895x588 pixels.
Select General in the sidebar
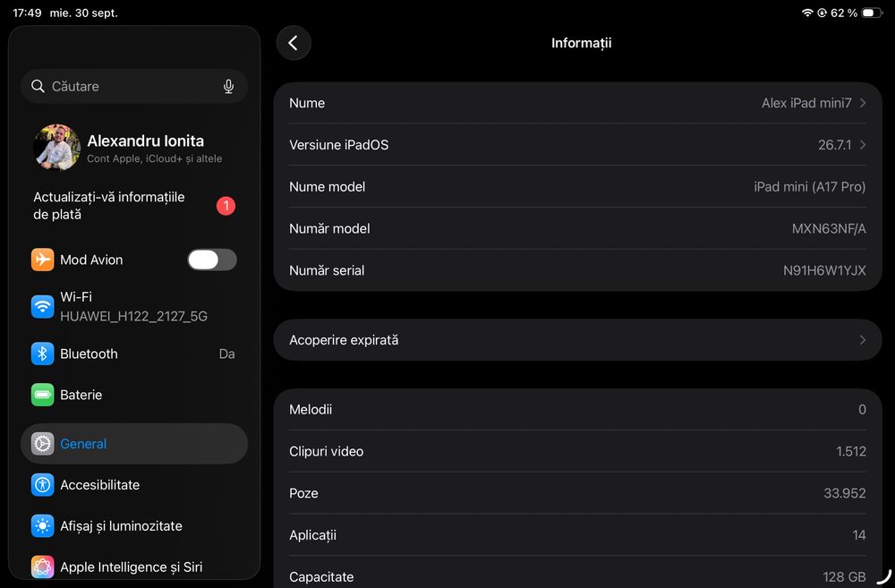coord(134,444)
